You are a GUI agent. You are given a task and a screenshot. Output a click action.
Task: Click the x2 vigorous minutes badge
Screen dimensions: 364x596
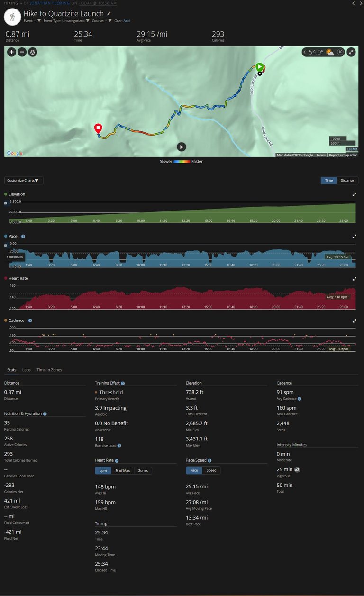click(297, 469)
